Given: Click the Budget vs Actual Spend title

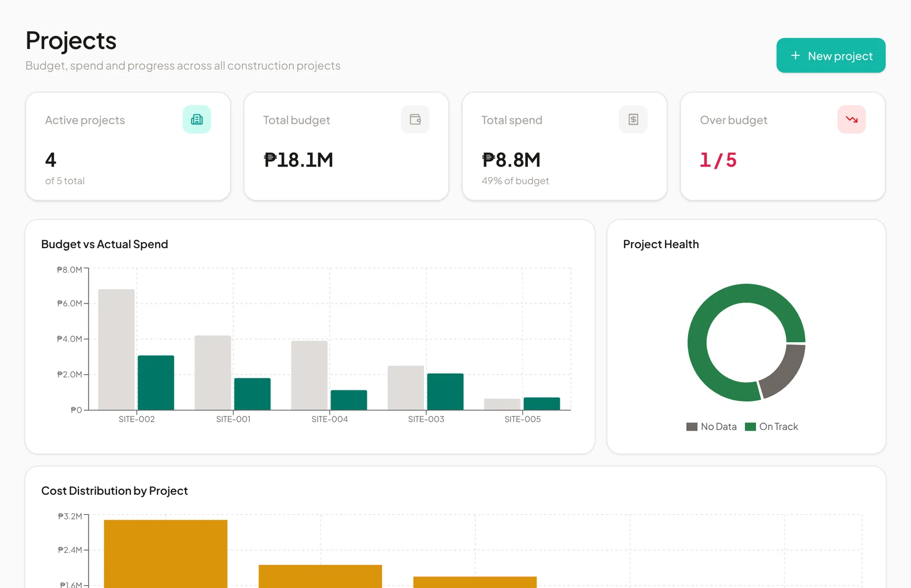Looking at the screenshot, I should pos(104,244).
